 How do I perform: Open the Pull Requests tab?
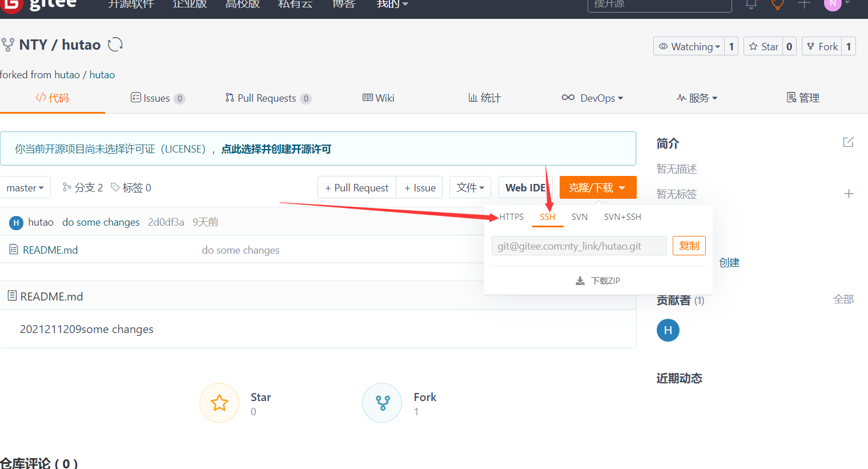coord(268,98)
